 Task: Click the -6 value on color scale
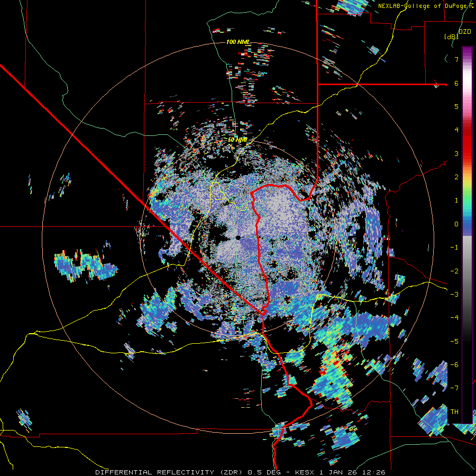pos(454,365)
